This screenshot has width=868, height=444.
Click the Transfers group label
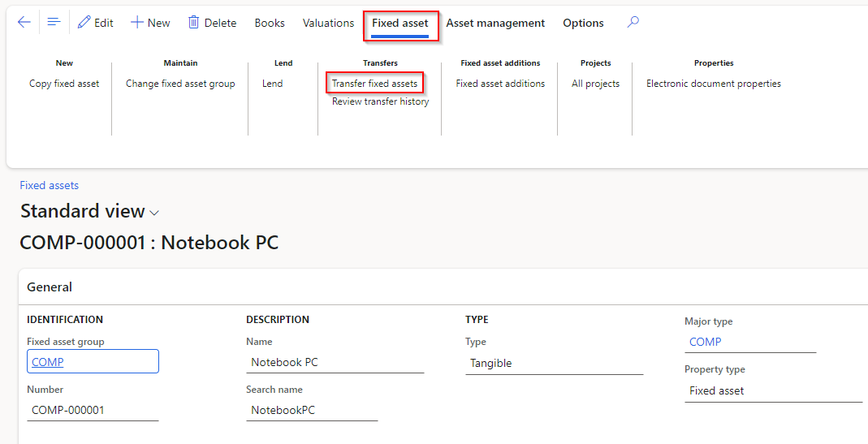[x=380, y=63]
